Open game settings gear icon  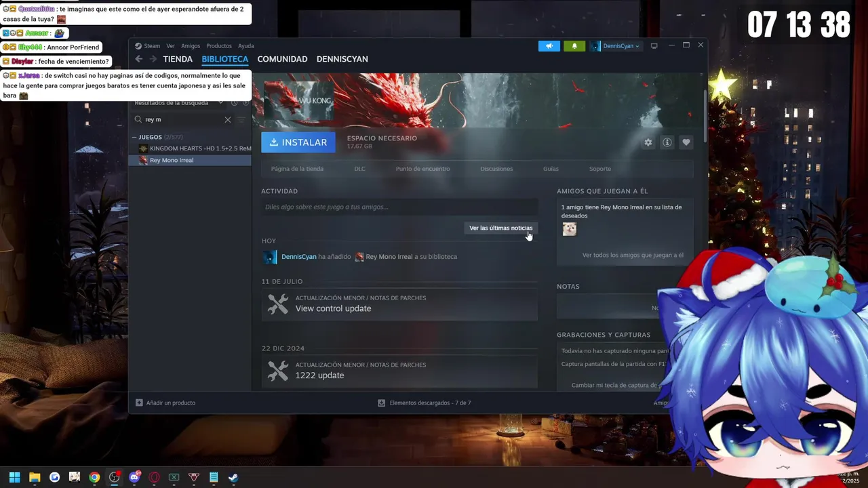648,142
